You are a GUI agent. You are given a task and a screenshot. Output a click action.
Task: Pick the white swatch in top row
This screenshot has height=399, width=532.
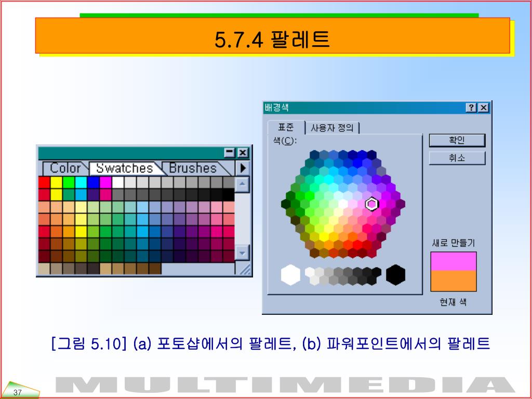coord(118,182)
